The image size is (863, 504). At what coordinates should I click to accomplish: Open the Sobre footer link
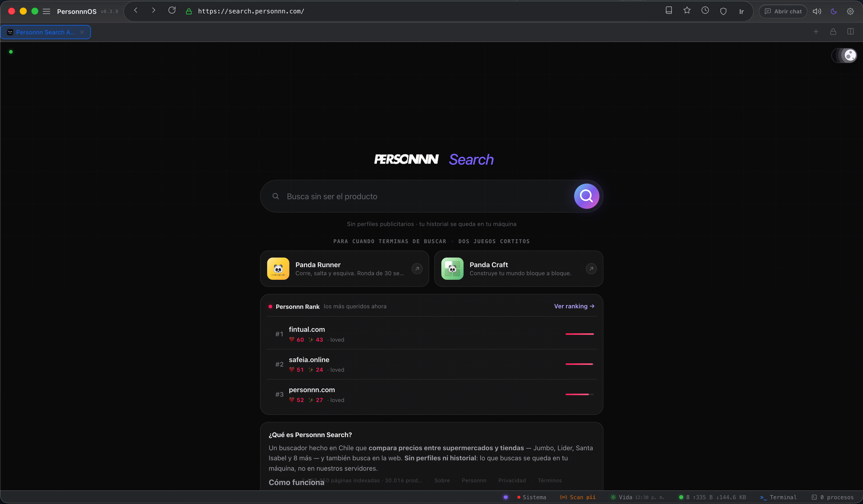coord(442,480)
